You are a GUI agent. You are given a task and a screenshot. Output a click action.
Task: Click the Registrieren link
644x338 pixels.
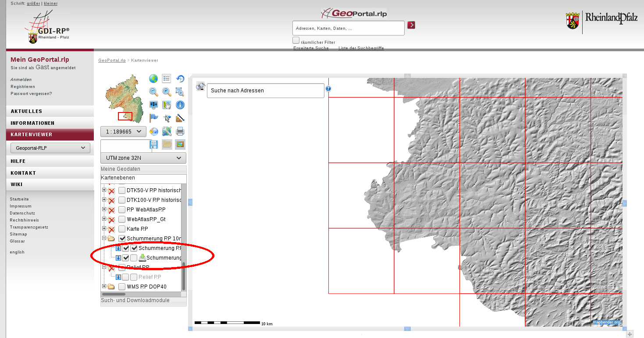[23, 87]
